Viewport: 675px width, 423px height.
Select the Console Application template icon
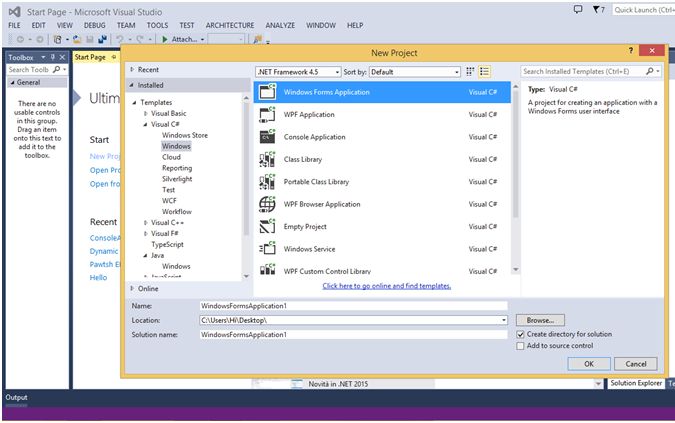coord(267,137)
